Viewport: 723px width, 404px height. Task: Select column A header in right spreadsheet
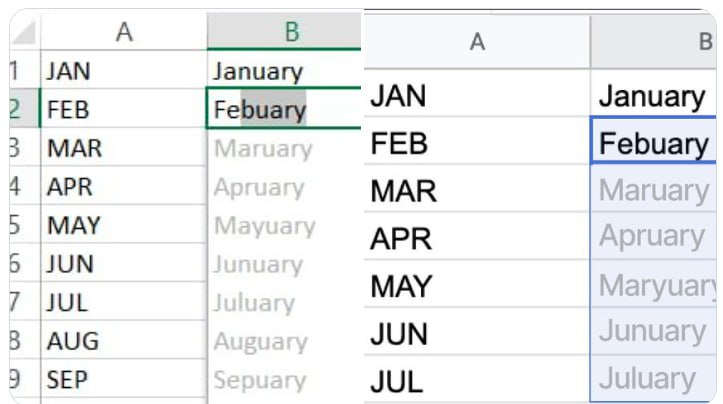coord(477,41)
